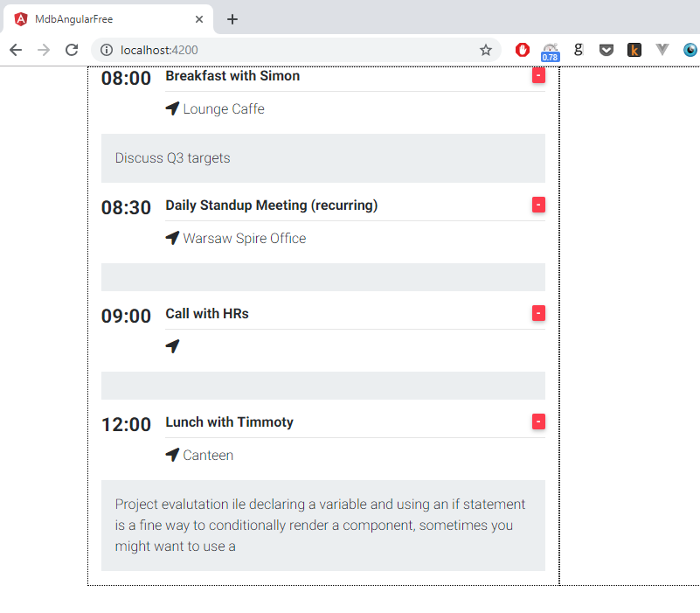Delete the Breakfast with Simon event

(x=538, y=75)
